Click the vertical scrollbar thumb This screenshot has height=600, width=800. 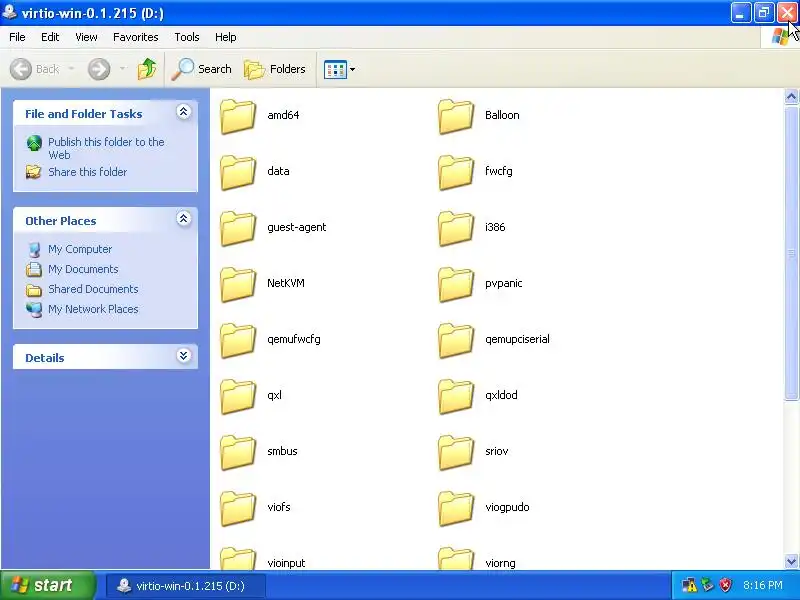pos(791,253)
